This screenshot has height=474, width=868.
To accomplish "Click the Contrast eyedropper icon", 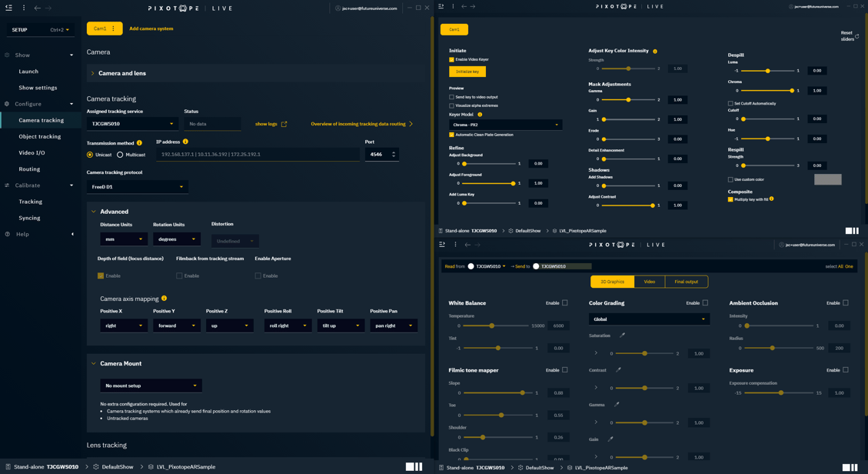I will [x=618, y=370].
